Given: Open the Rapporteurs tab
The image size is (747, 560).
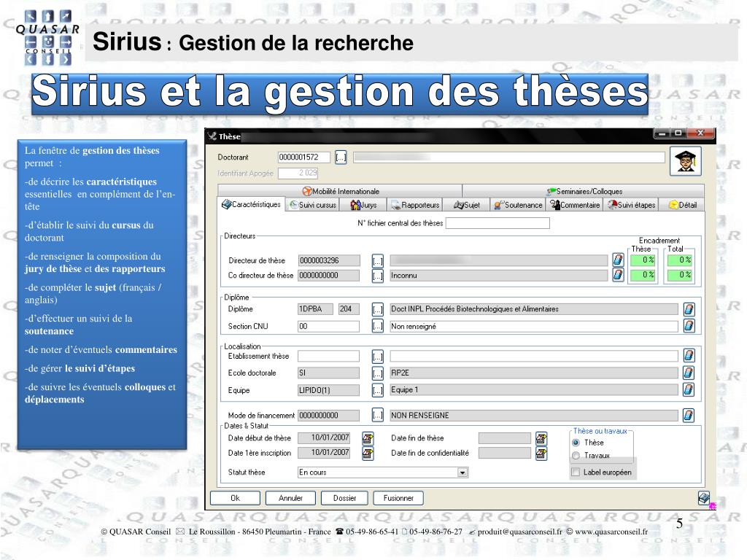Looking at the screenshot, I should coord(415,205).
